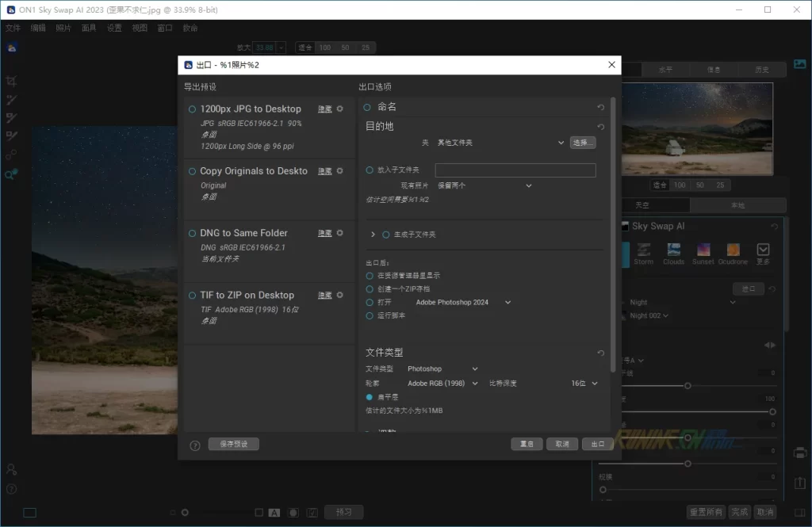Click the gear icon for DNG to Same Folder
The height and width of the screenshot is (527, 812).
(x=340, y=233)
